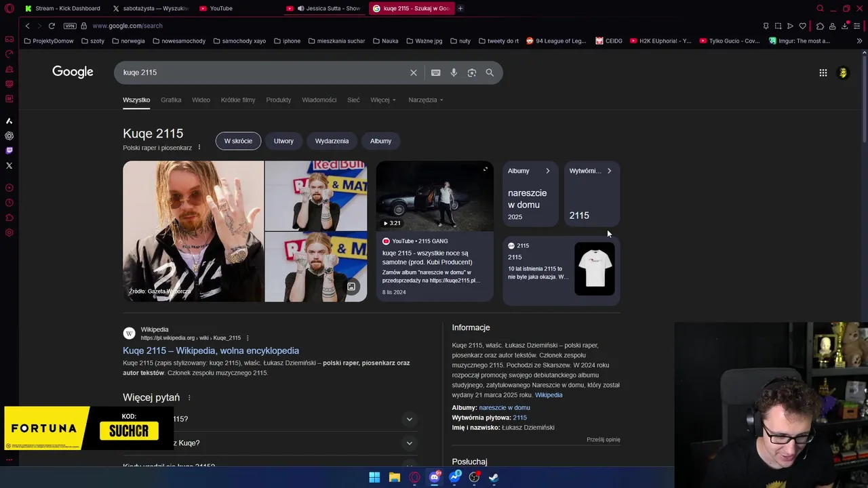
Task: Open the 94 League of Legends bookmark
Action: tap(556, 41)
